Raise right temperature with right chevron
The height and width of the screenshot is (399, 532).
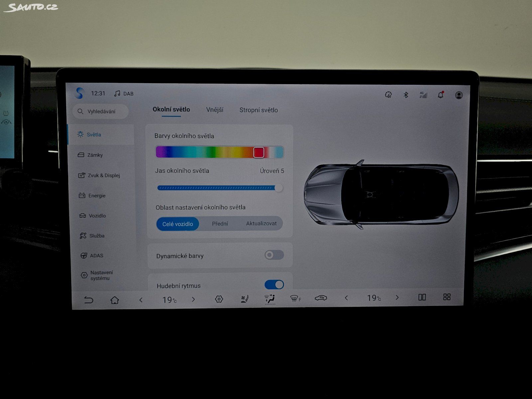click(x=397, y=297)
